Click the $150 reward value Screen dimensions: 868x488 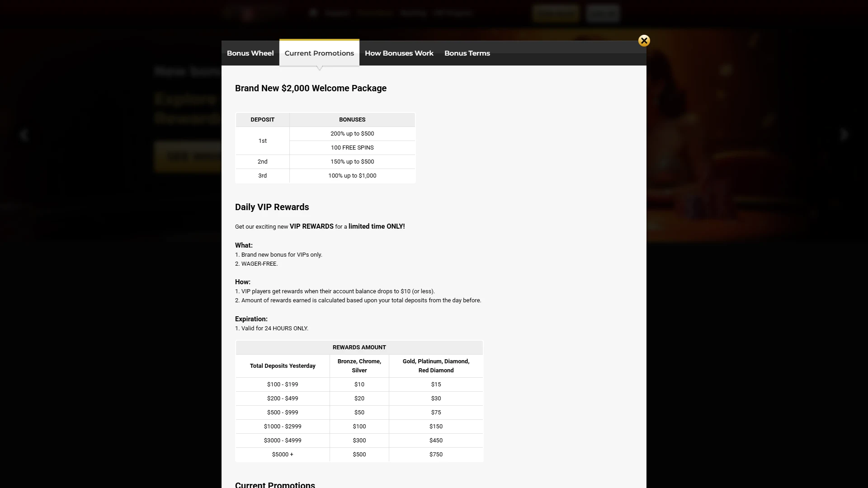(436, 427)
